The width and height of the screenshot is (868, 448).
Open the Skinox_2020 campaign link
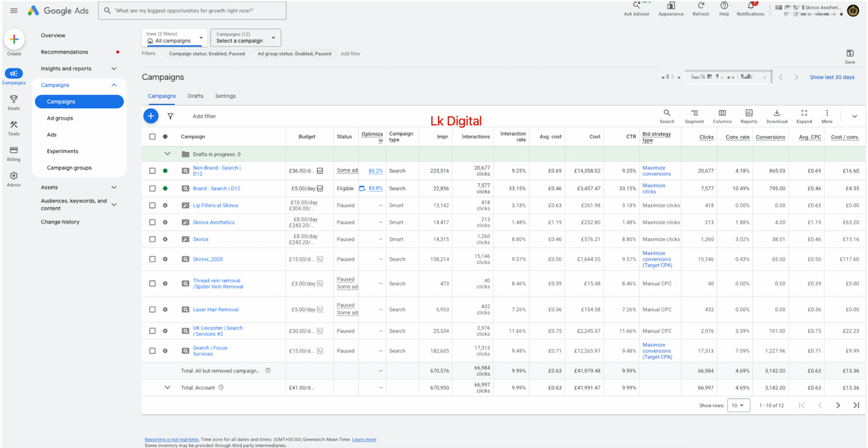click(x=207, y=259)
